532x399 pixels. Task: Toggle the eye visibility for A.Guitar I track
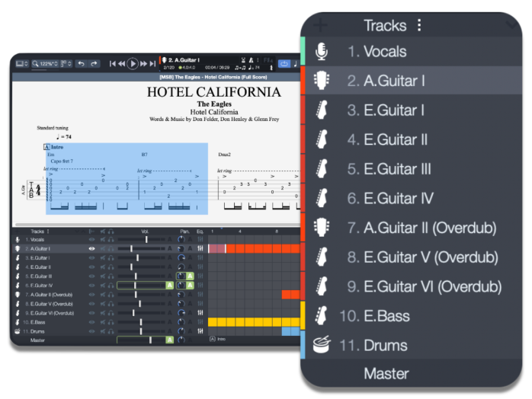(x=92, y=248)
